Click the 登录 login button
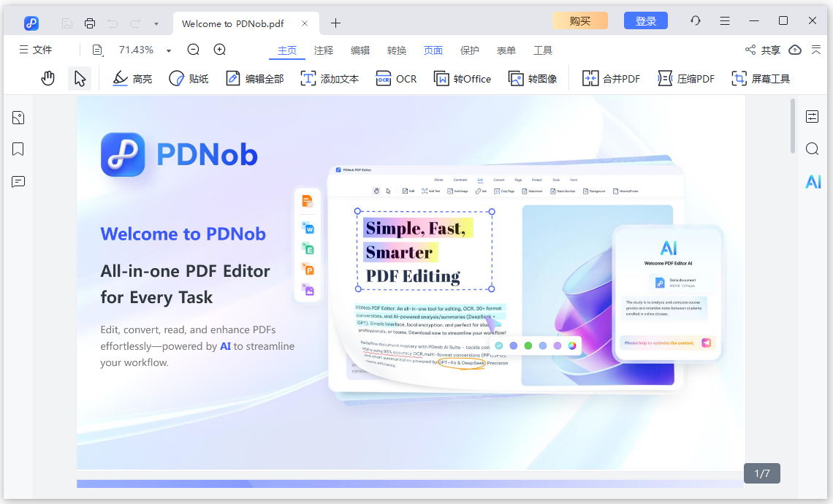 tap(645, 20)
